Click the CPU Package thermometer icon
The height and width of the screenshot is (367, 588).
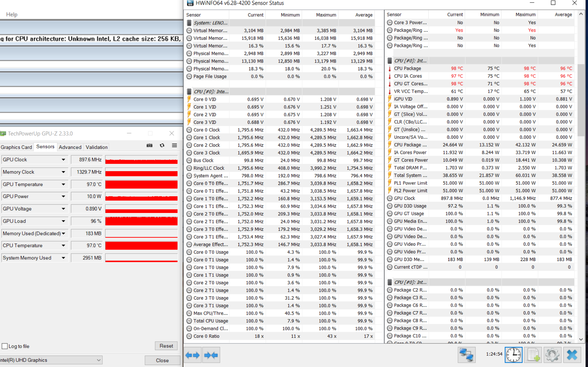coord(390,69)
